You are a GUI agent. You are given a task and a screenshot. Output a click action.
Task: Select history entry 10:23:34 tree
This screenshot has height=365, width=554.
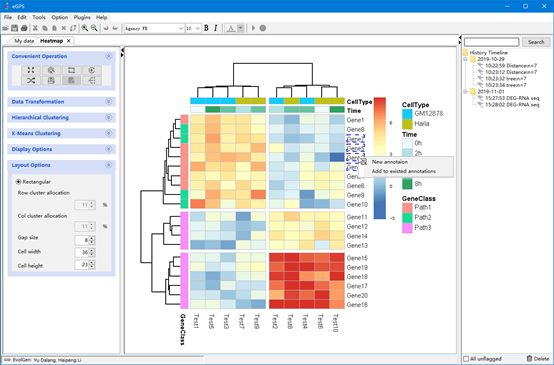coord(505,85)
